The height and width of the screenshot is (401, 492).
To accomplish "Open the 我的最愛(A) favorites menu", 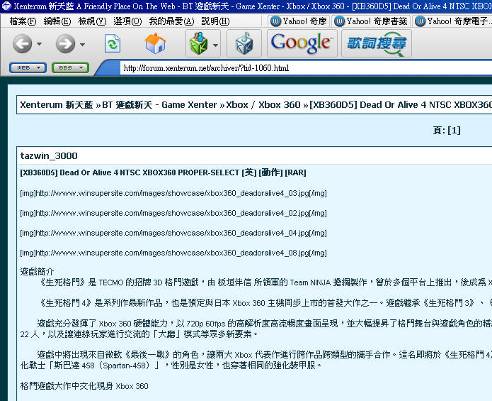I will click(x=171, y=21).
